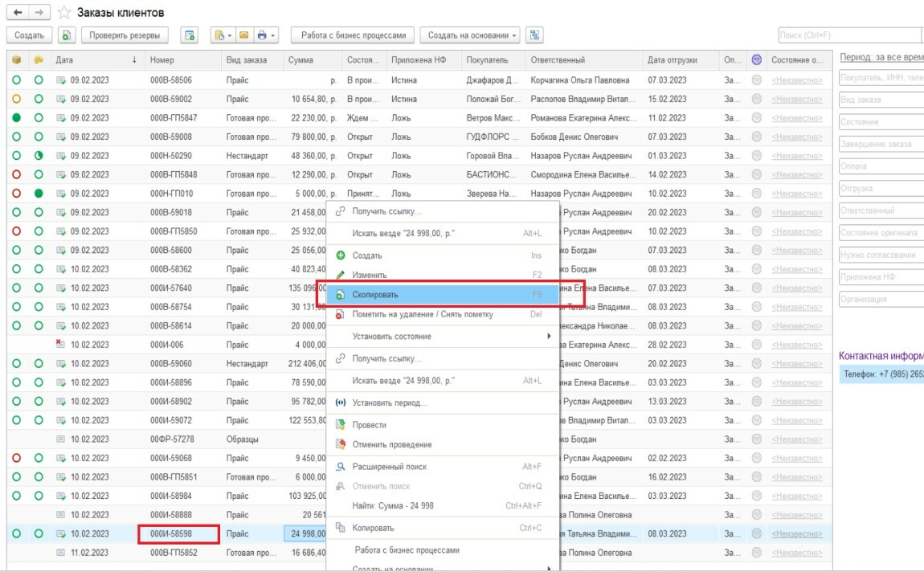Add Заказы клиентов to favorites with the star

tap(64, 12)
